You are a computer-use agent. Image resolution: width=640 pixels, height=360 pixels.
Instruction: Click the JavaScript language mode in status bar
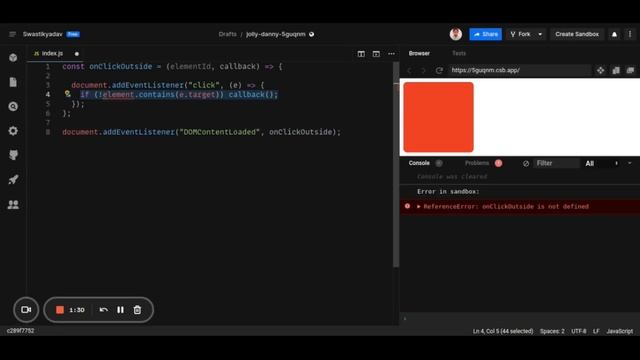(619, 331)
